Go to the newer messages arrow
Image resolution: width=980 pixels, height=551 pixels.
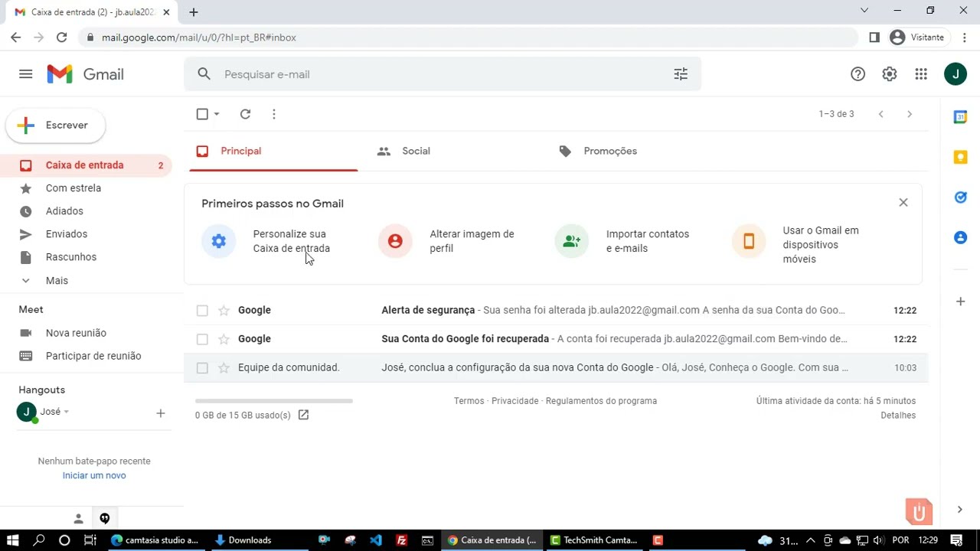click(x=880, y=114)
